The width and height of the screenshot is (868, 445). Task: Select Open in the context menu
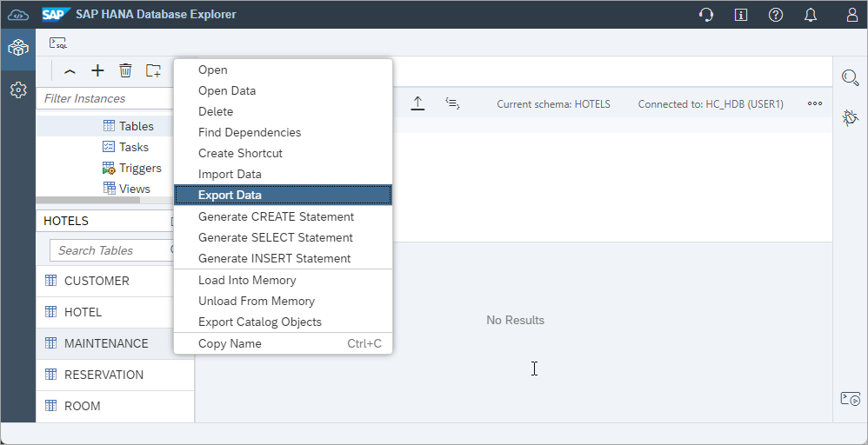[283, 70]
